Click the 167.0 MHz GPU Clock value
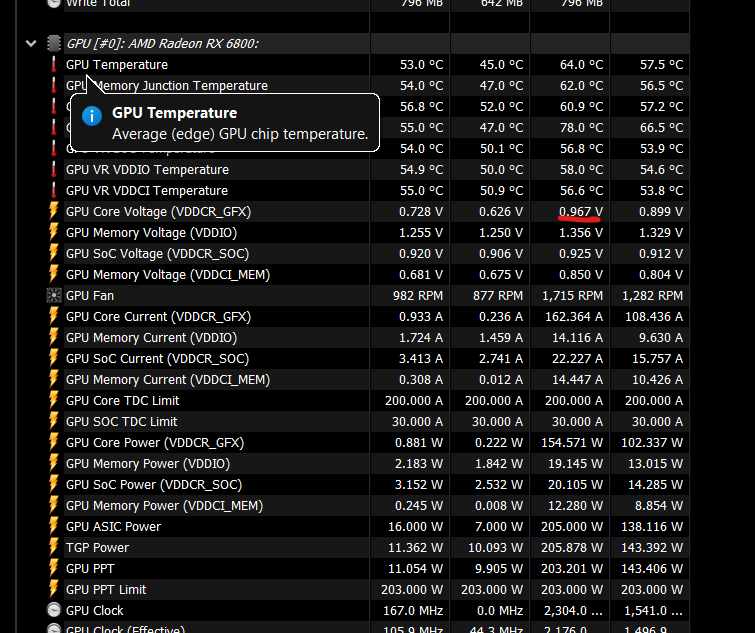 pyautogui.click(x=413, y=610)
